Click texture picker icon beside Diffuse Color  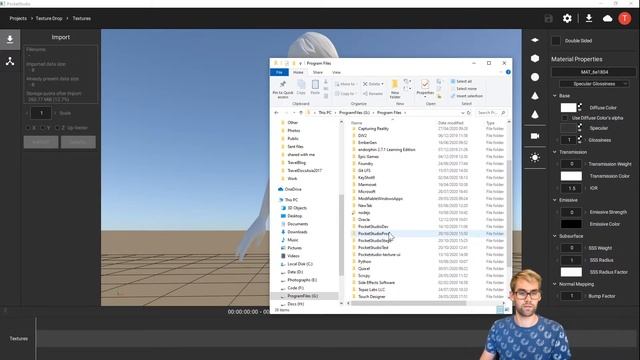click(580, 107)
